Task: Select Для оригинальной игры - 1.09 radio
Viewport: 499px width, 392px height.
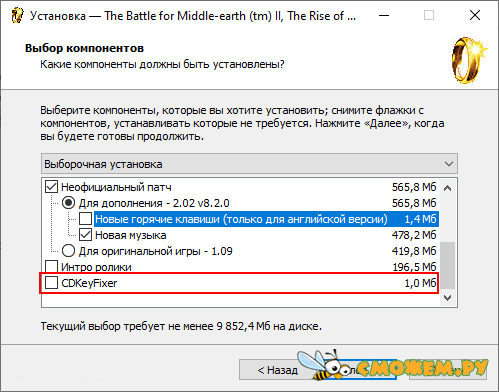Action: click(68, 251)
